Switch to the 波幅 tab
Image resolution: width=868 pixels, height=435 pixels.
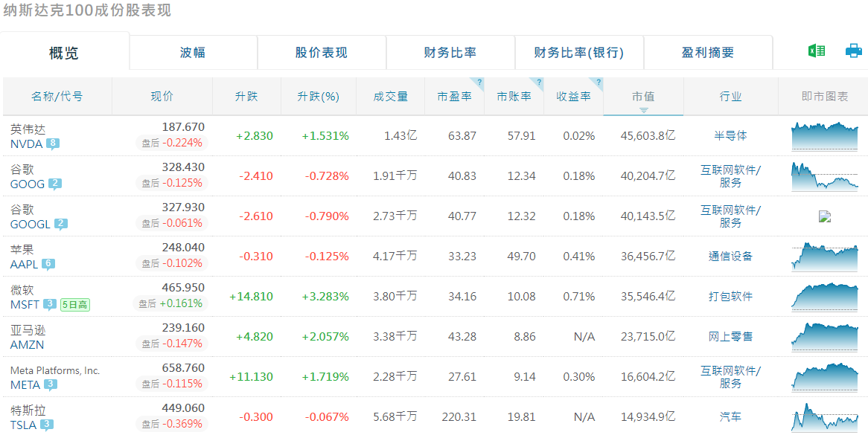pyautogui.click(x=193, y=53)
